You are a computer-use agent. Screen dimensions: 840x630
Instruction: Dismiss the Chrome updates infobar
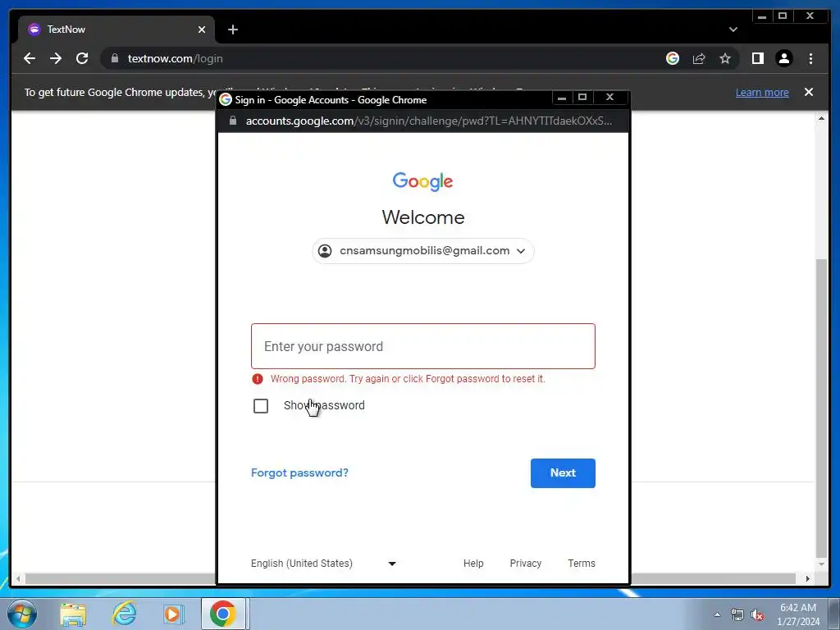tap(808, 92)
